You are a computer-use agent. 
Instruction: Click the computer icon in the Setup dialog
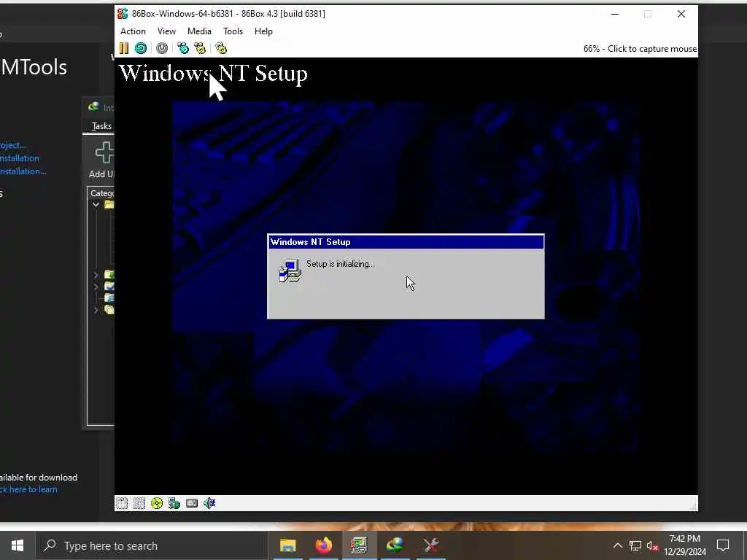tap(290, 271)
